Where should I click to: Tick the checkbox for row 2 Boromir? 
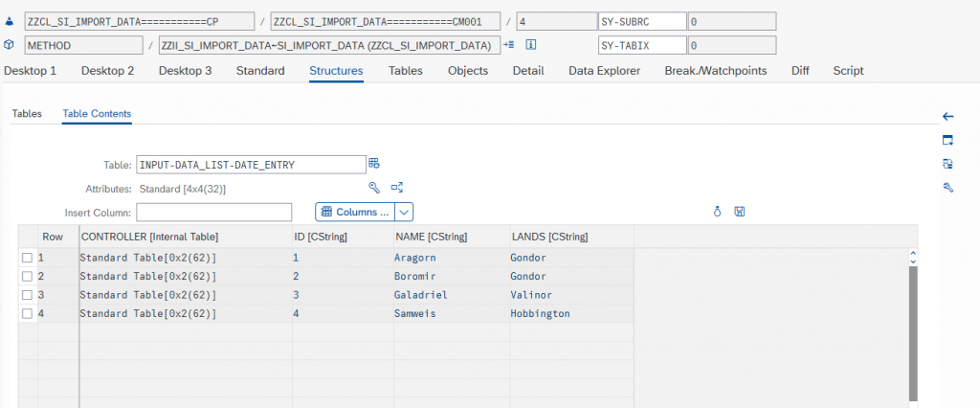pyautogui.click(x=27, y=277)
